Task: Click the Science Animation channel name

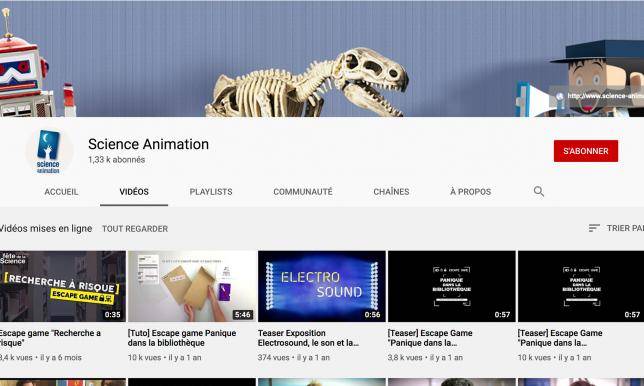Action: (x=148, y=144)
